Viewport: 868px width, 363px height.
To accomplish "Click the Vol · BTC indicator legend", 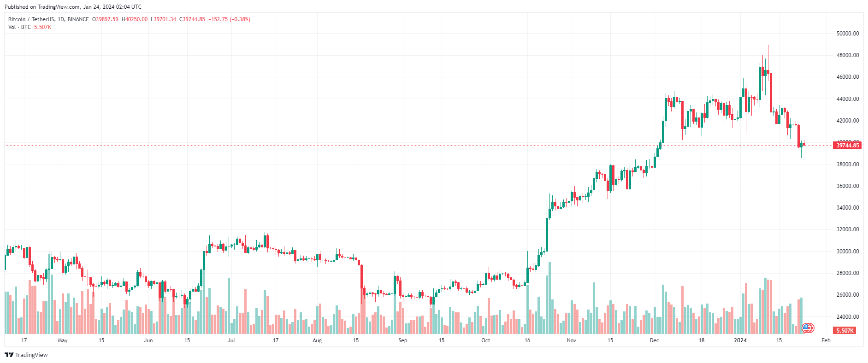I will [x=19, y=27].
